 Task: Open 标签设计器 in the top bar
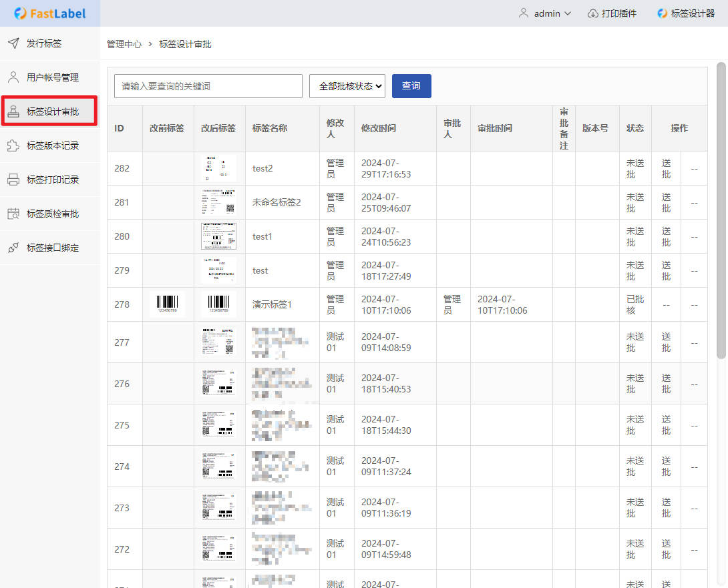pos(686,13)
